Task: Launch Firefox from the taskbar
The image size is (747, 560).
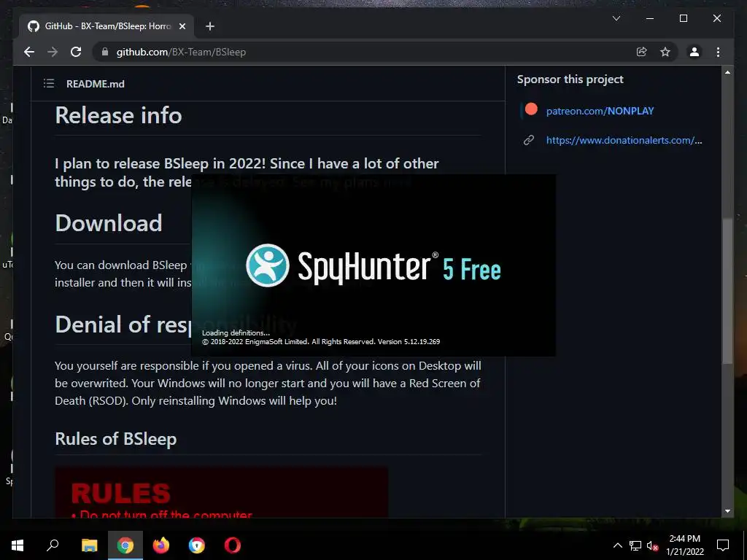Action: tap(161, 545)
